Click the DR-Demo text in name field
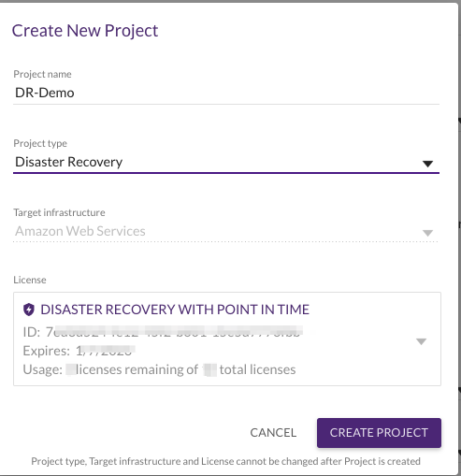Screen dimensions: 461x476 [x=45, y=93]
